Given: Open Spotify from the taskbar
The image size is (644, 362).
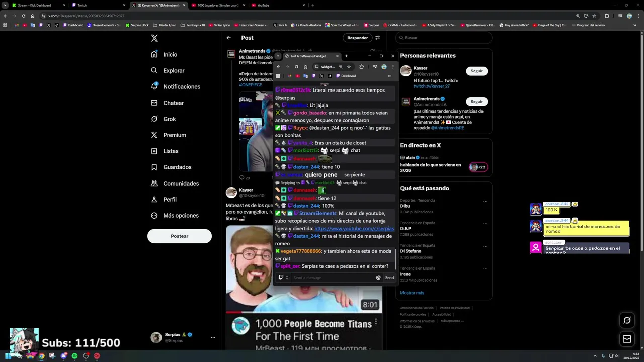Looking at the screenshot, I should [x=74, y=356].
